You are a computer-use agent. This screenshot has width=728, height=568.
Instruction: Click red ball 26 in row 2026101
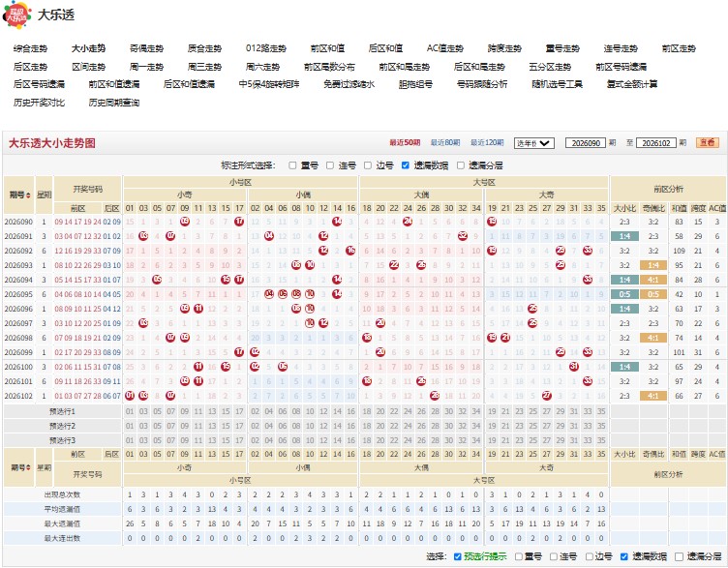click(x=421, y=381)
